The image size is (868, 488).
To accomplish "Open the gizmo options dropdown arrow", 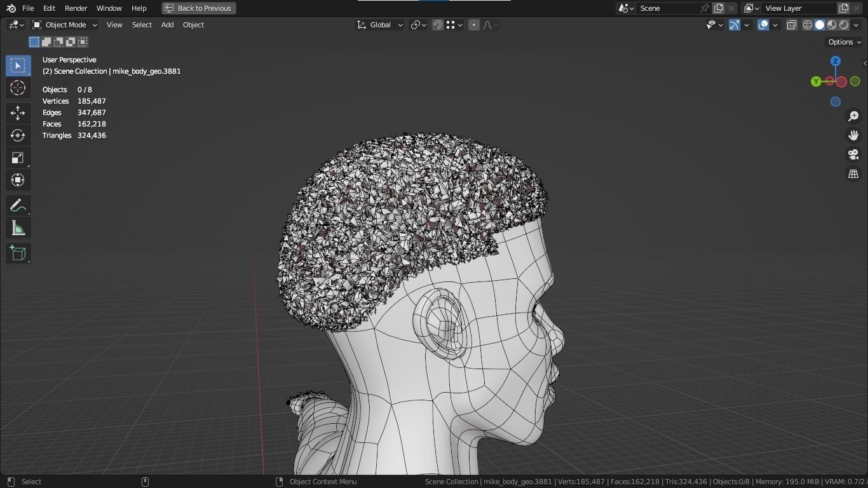I will pyautogui.click(x=747, y=25).
